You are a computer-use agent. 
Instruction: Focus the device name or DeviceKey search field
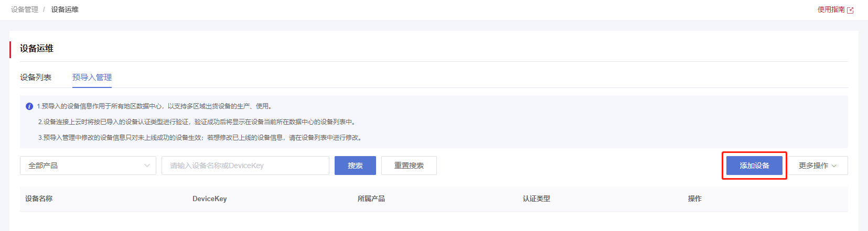point(245,166)
